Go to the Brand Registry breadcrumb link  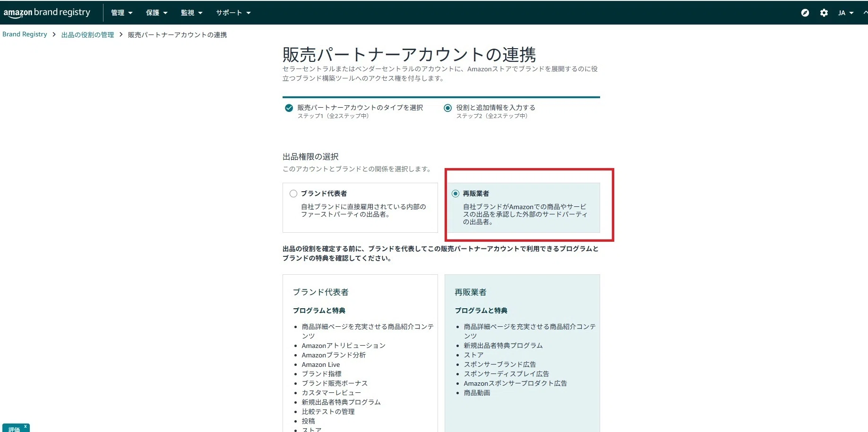pos(25,34)
